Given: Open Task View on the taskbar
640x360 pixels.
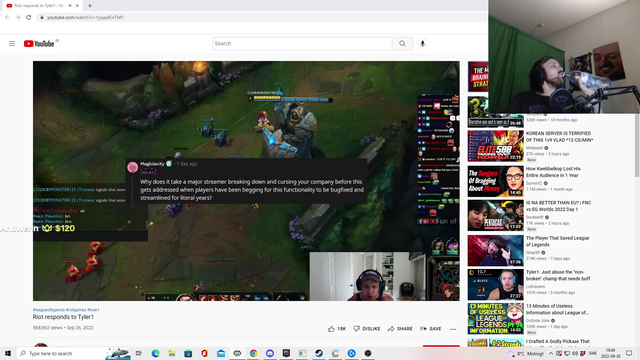Looking at the screenshot, I should (139, 353).
